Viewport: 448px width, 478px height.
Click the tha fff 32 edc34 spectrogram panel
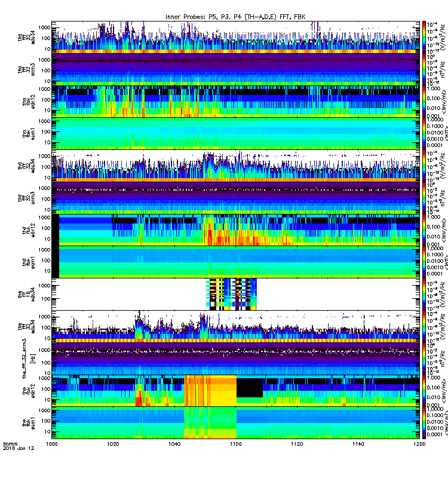click(x=235, y=37)
